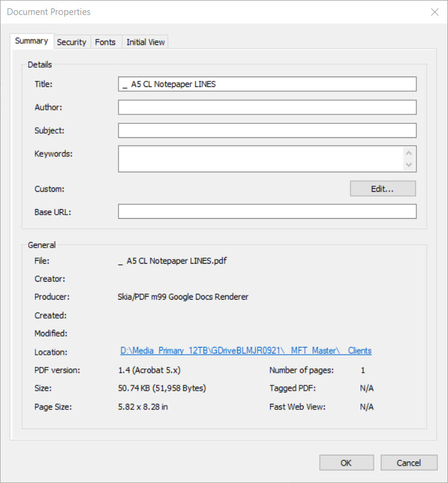Select the Summary tab
Image resolution: width=448 pixels, height=483 pixels.
pos(32,41)
